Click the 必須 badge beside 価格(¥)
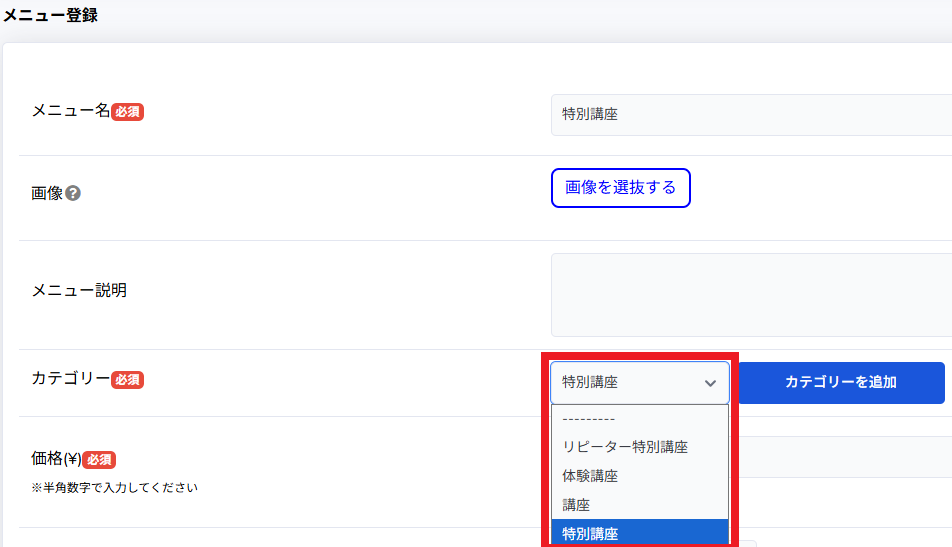The width and height of the screenshot is (952, 547). tap(99, 460)
